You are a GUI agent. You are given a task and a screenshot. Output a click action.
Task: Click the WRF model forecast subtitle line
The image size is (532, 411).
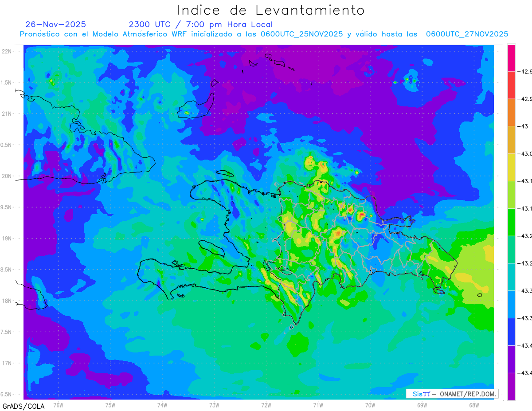[x=264, y=34]
